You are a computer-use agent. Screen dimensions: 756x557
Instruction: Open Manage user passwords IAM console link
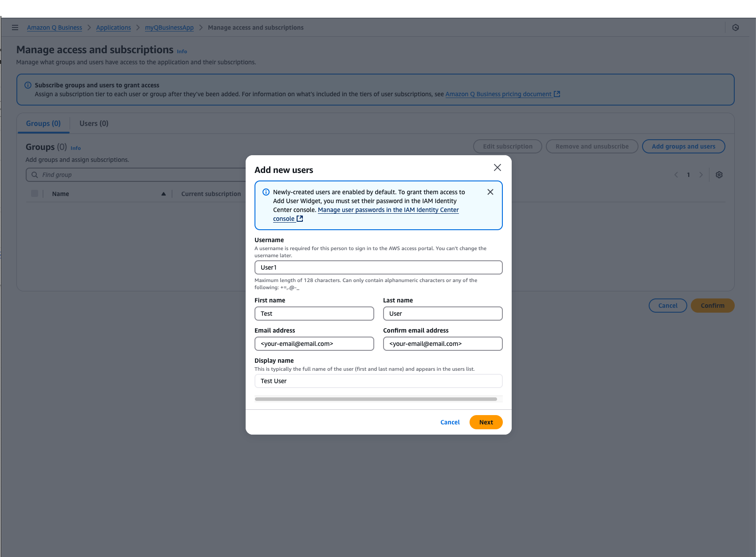(x=388, y=210)
